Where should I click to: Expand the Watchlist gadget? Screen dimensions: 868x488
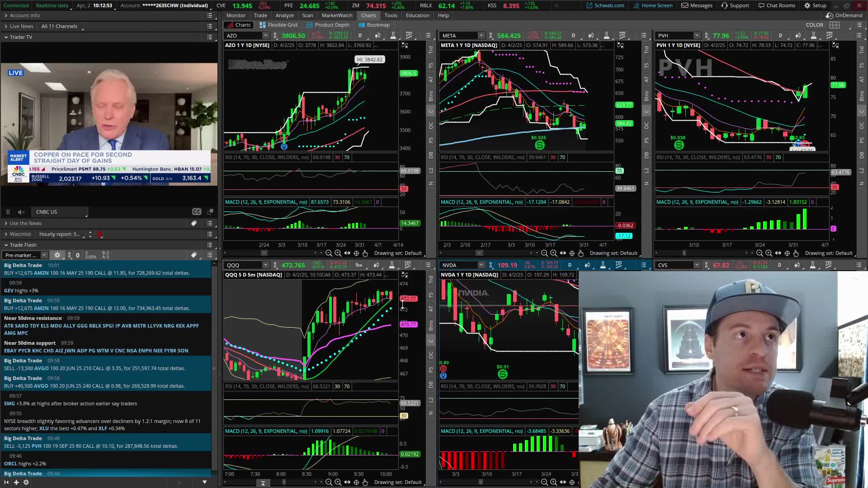(x=6, y=234)
